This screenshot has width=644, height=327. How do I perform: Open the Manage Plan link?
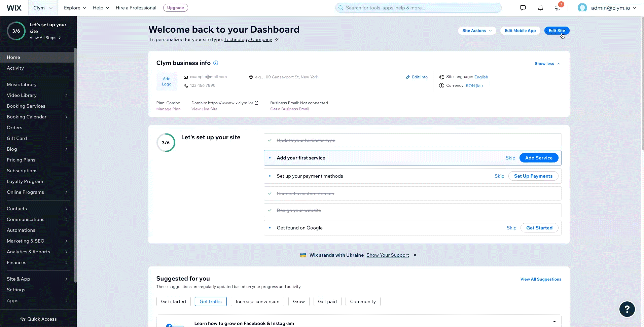[x=169, y=109]
